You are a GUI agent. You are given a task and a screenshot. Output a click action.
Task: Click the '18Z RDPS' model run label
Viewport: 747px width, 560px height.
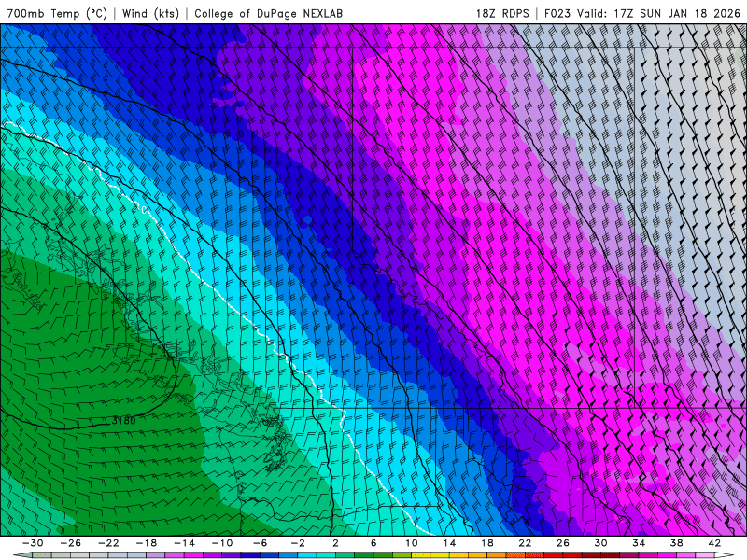tap(502, 13)
